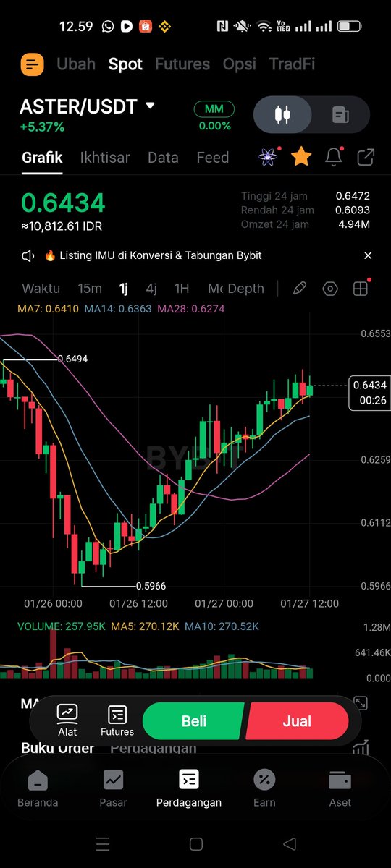Tap the 0.6494 high price marker

(73, 359)
